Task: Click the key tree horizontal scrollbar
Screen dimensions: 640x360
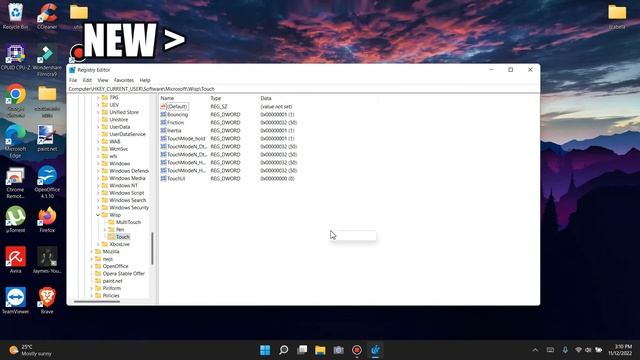Action: pos(97,302)
